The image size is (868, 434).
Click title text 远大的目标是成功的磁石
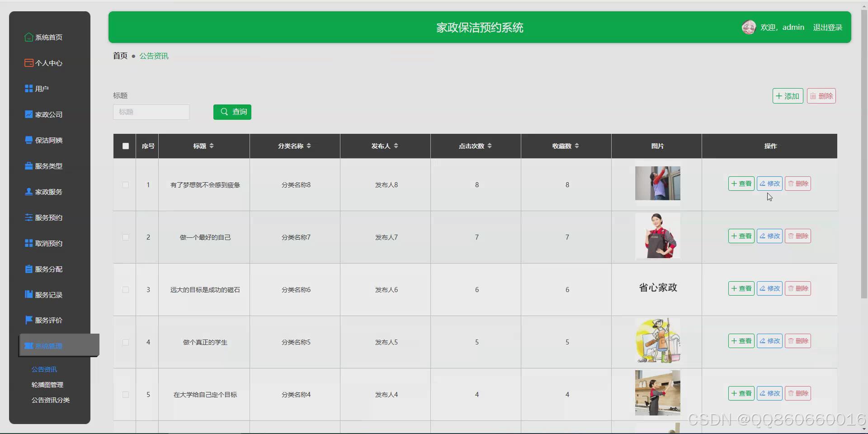(205, 290)
